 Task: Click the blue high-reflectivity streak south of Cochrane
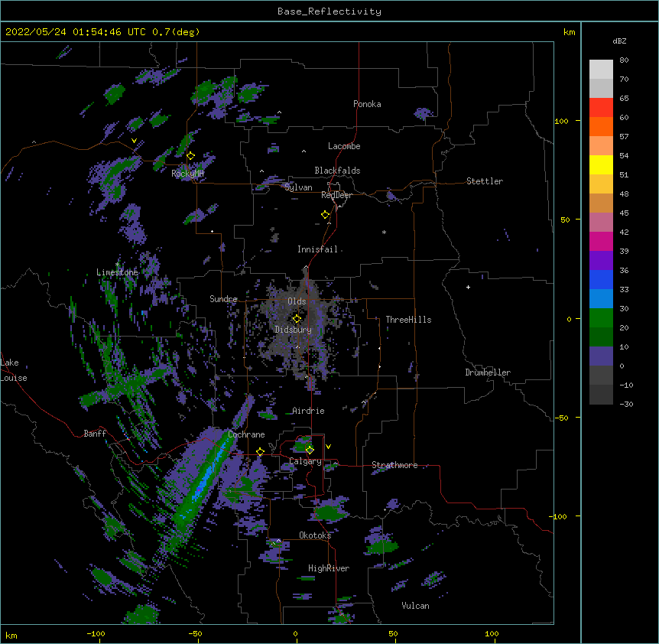206,476
